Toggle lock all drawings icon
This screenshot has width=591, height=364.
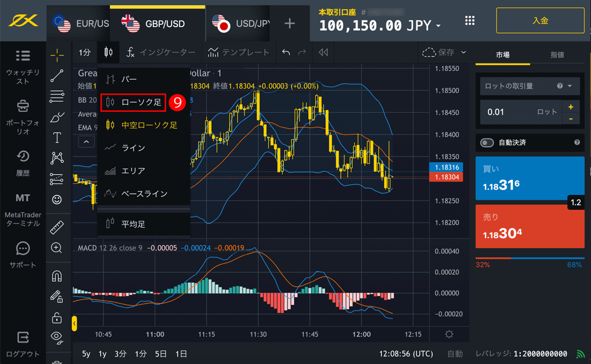tap(57, 318)
